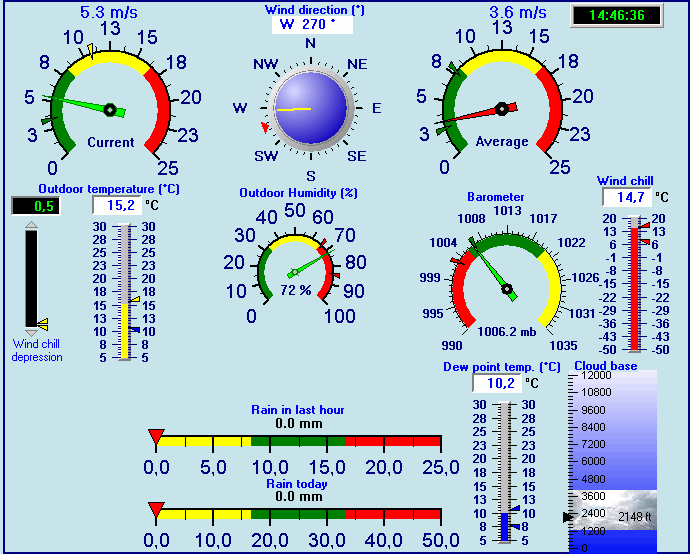
Task: Click the Wind chill depression label
Action: pyautogui.click(x=37, y=350)
